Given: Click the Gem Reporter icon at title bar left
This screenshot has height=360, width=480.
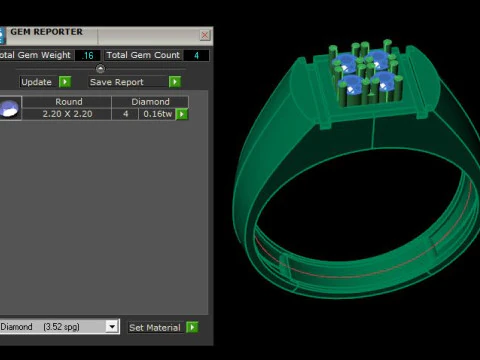Looking at the screenshot, I should (2, 36).
